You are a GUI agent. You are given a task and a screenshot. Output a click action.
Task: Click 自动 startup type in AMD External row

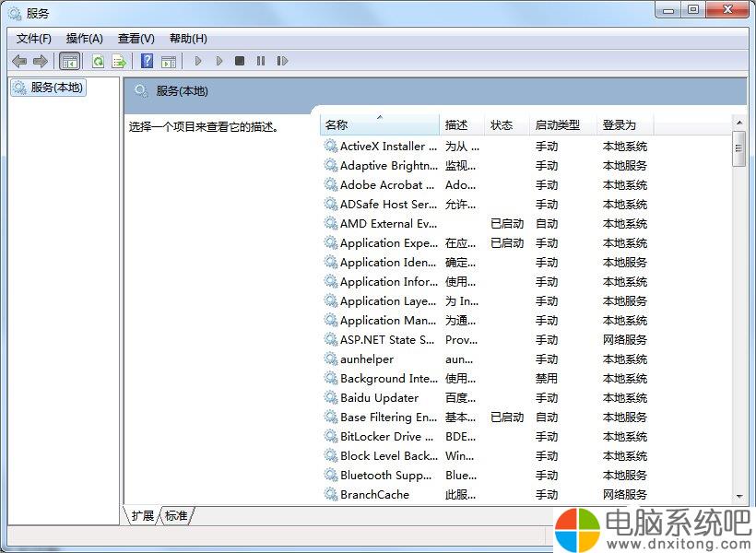pyautogui.click(x=547, y=224)
